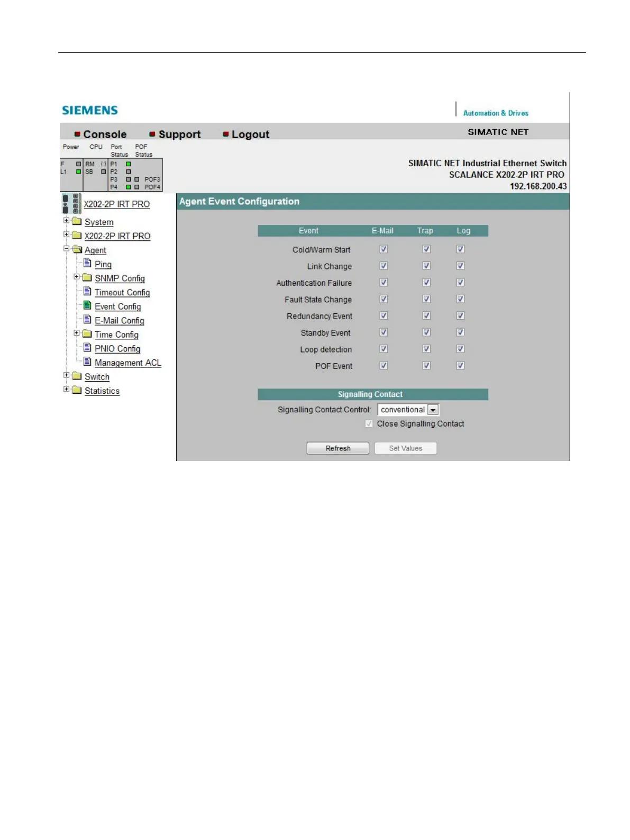Expand the second X202-2P IRT PRO folder node
This screenshot has height=840, width=630.
coord(67,234)
